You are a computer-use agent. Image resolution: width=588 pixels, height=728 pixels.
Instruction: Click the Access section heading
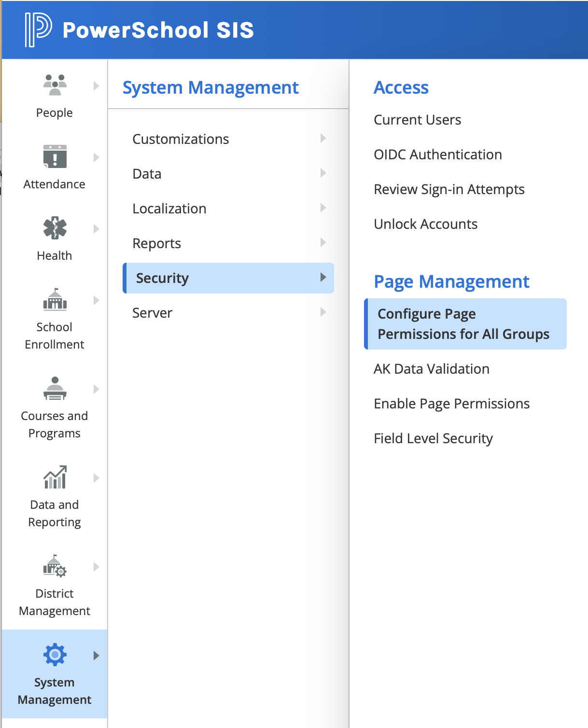[401, 87]
